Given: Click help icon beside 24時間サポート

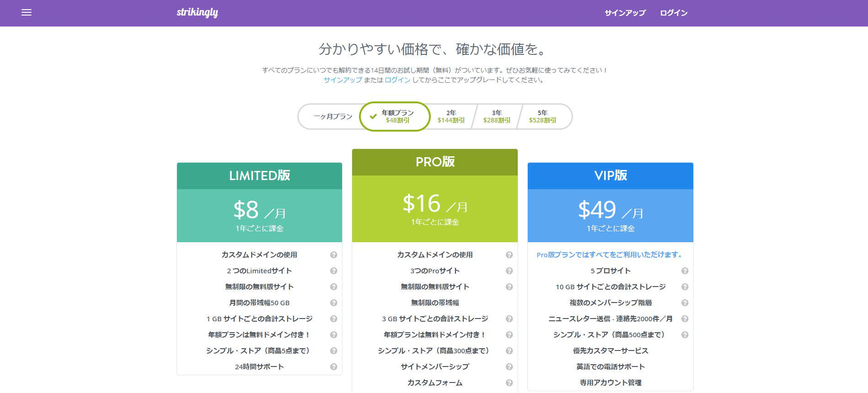Looking at the screenshot, I should click(334, 367).
